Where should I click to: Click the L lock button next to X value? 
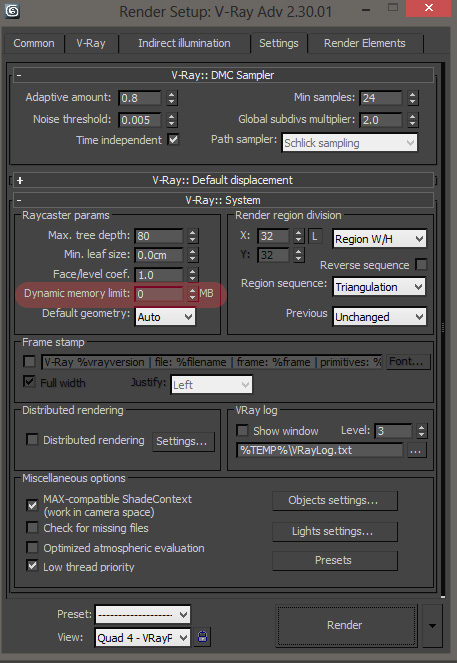[315, 236]
